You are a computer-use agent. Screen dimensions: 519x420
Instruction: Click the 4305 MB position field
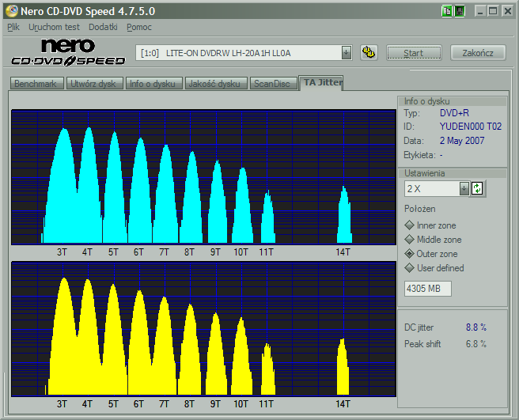tap(427, 289)
